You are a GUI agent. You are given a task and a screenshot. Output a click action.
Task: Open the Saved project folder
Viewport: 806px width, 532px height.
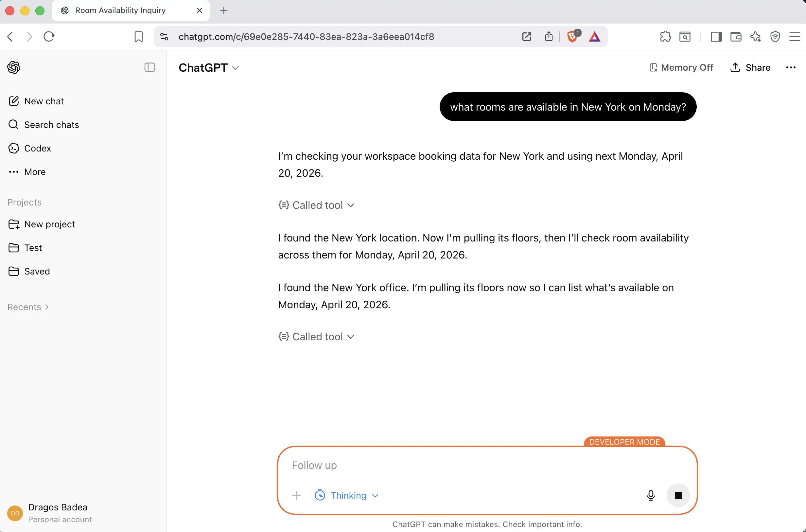tap(37, 271)
